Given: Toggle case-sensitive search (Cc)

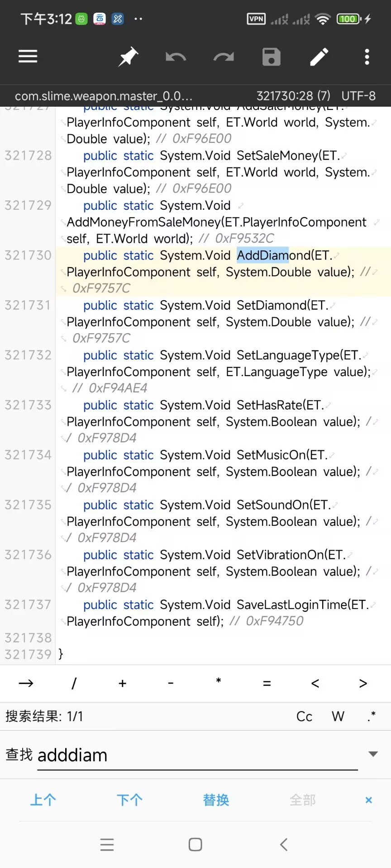Looking at the screenshot, I should click(x=304, y=717).
